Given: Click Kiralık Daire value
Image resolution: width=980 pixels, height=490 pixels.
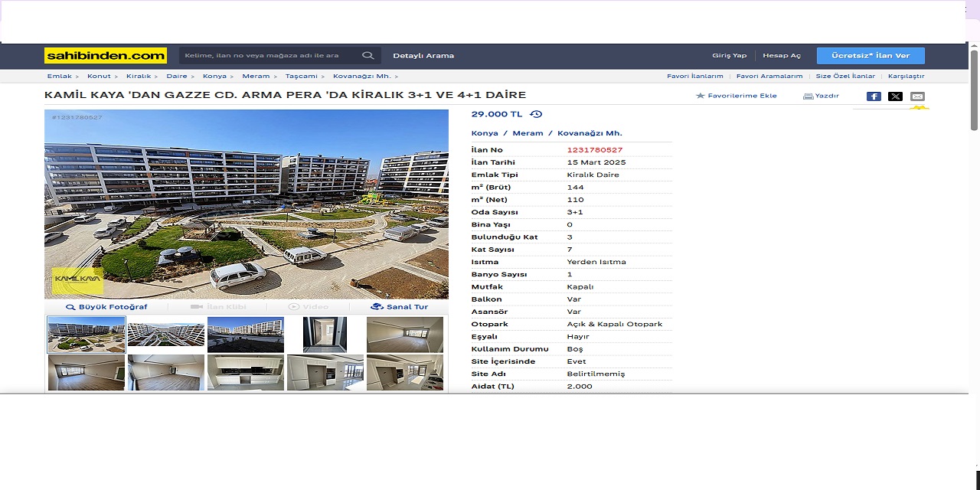Looking at the screenshot, I should [x=593, y=175].
